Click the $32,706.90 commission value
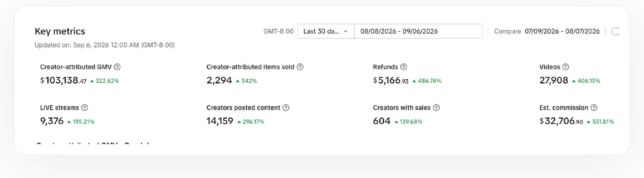The image size is (644, 178). click(x=562, y=121)
